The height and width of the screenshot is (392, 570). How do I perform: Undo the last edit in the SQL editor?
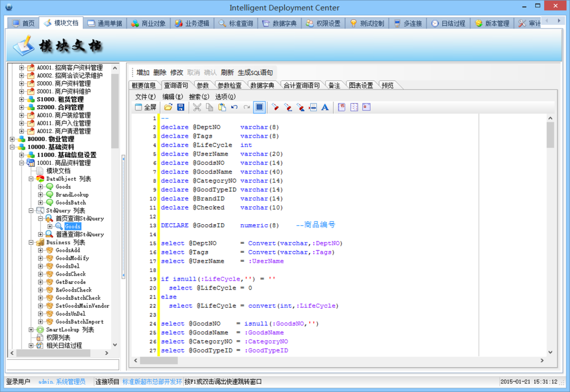234,107
